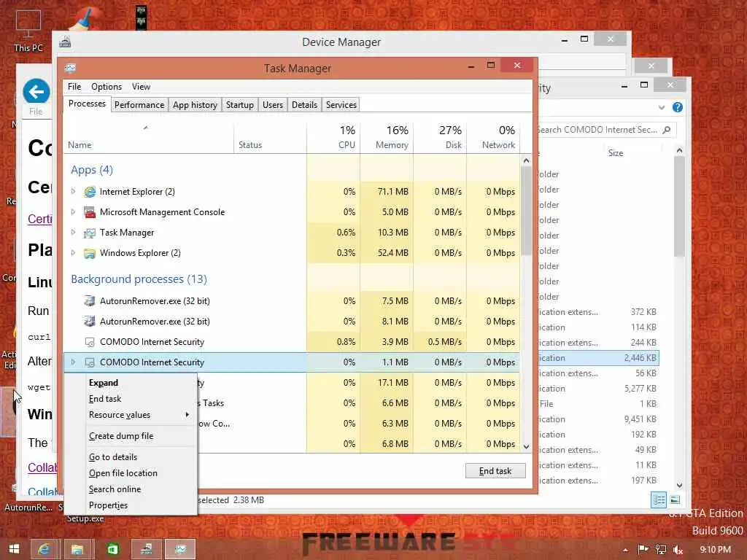Image resolution: width=747 pixels, height=560 pixels.
Task: Click the green Store taskbar icon
Action: 113,549
